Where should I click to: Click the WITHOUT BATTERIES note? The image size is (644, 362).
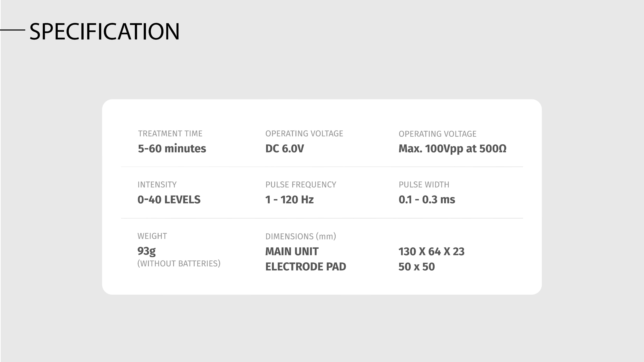(179, 264)
